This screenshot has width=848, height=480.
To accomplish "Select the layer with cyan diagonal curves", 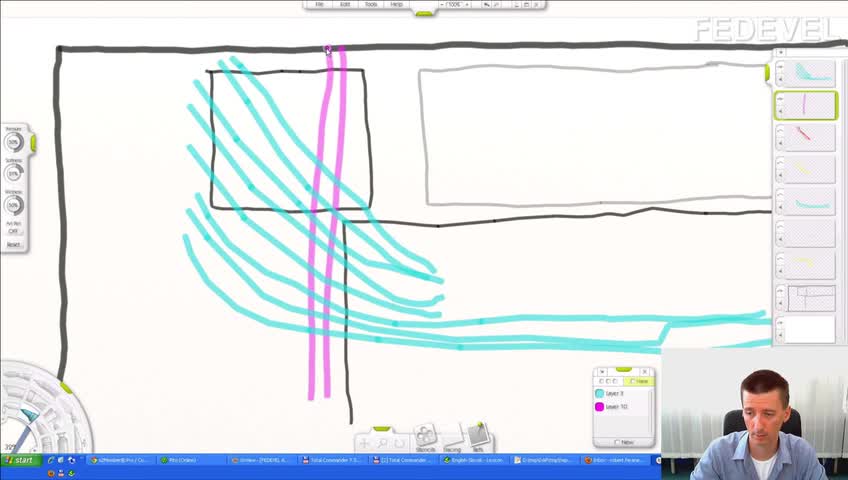I will [809, 74].
